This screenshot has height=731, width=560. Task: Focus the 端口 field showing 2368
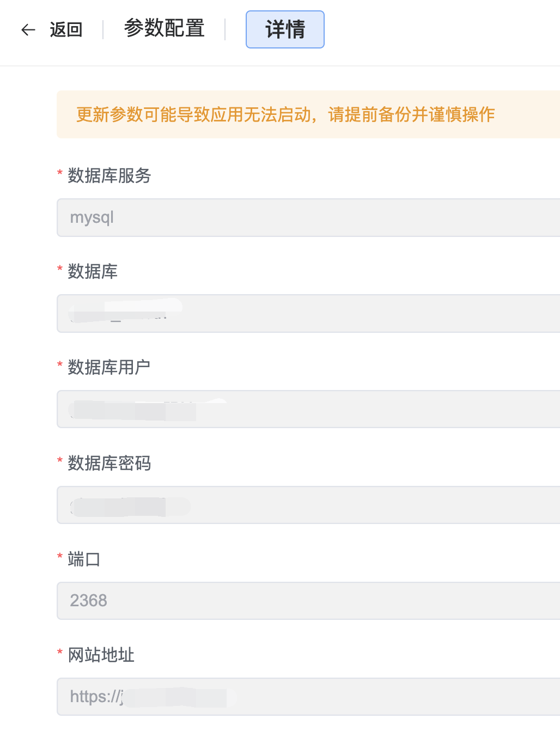308,601
